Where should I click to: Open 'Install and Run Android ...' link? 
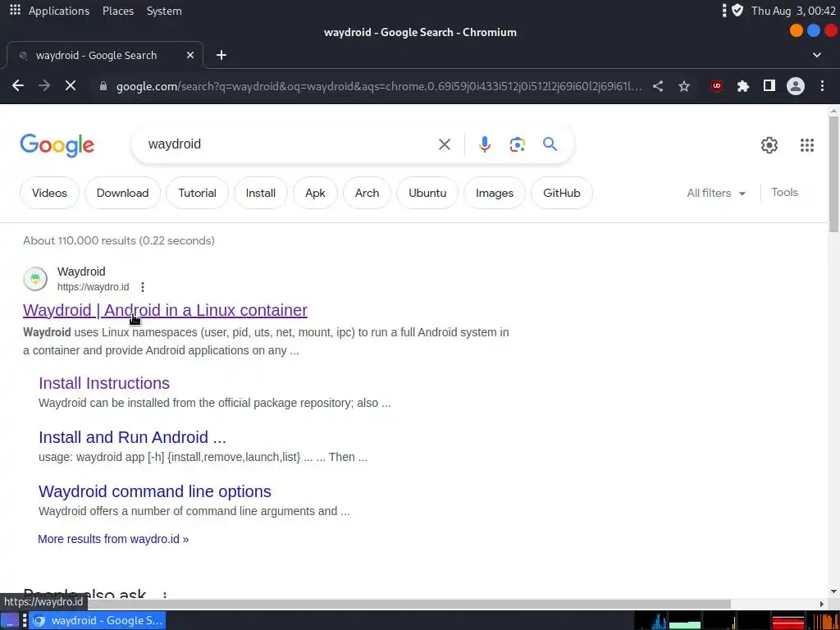click(132, 437)
